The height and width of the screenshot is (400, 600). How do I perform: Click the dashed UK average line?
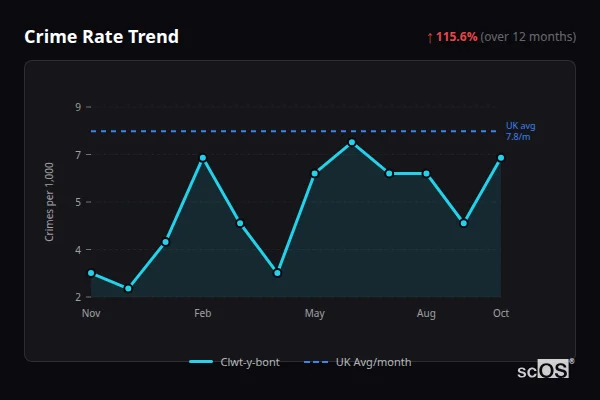click(293, 131)
